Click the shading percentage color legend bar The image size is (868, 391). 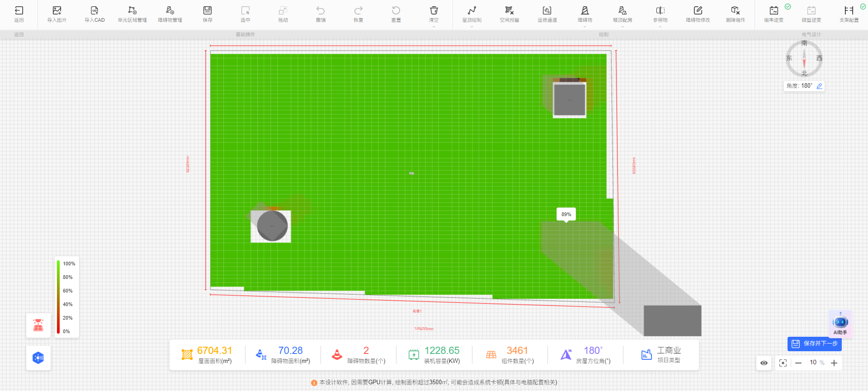[58, 297]
